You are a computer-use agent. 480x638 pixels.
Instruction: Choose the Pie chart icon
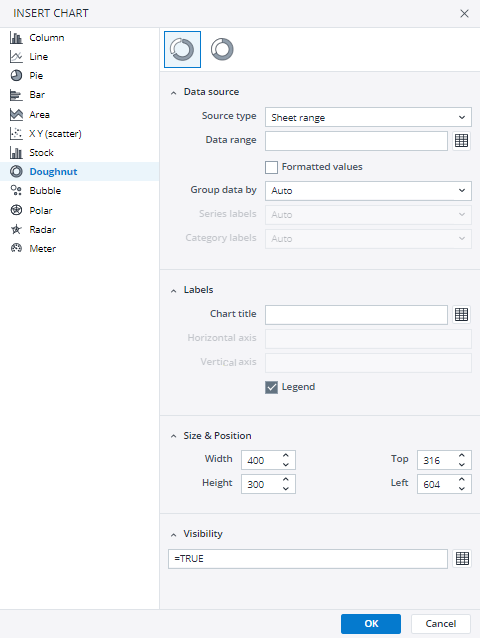16,76
